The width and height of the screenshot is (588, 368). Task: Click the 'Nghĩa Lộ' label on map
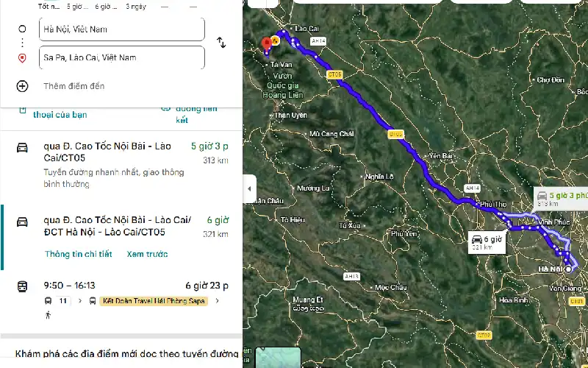pos(379,177)
